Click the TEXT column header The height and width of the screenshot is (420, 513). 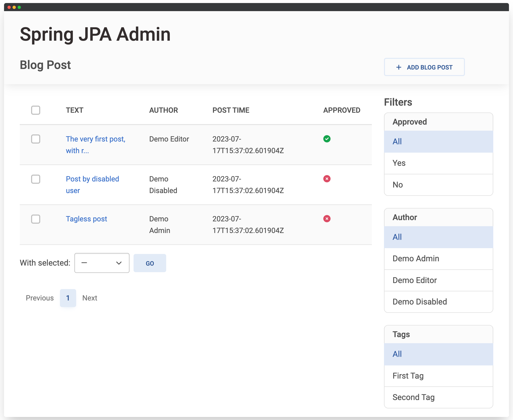point(75,110)
